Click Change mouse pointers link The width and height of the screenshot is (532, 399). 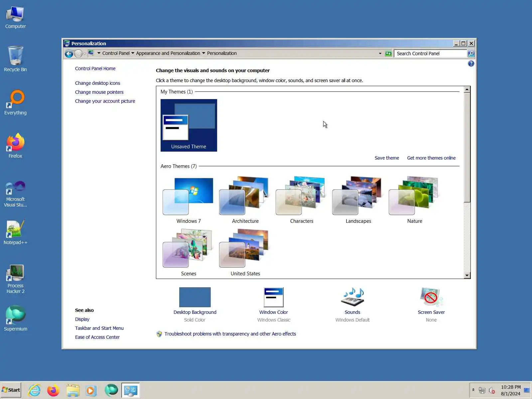(99, 92)
